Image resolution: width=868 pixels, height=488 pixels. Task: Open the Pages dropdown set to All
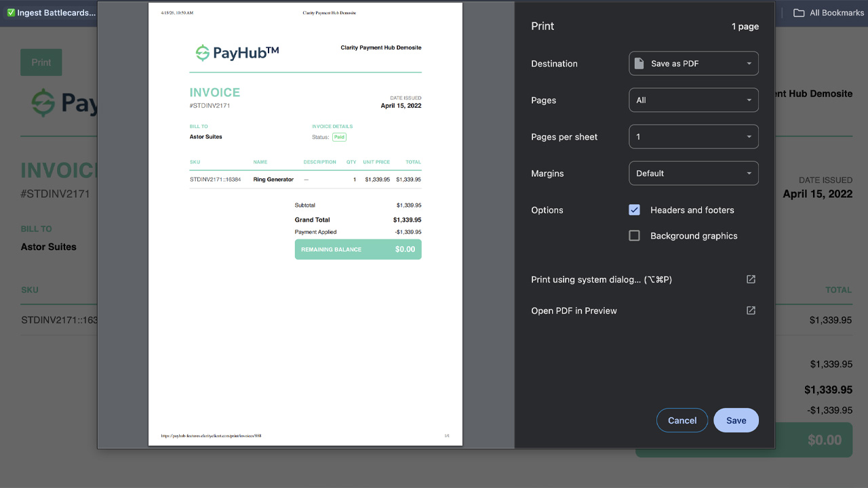point(693,100)
